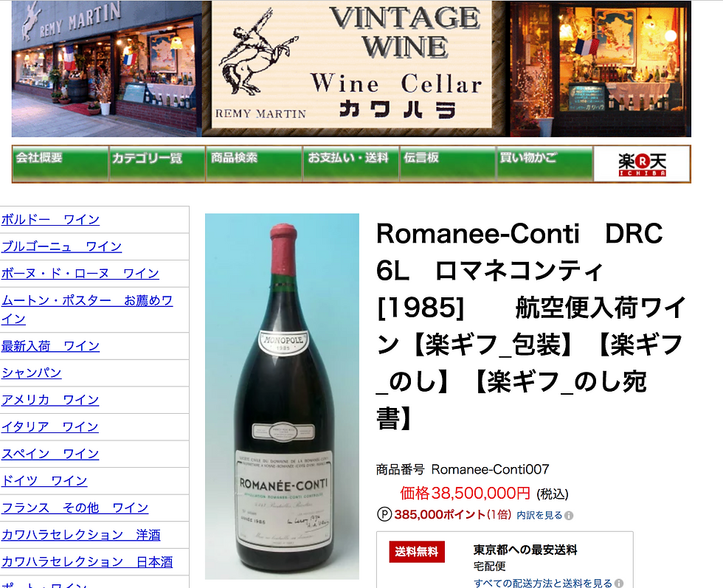Click the night storefront photo on the banner's right
Screen dimensions: 723x588
[x=601, y=69]
